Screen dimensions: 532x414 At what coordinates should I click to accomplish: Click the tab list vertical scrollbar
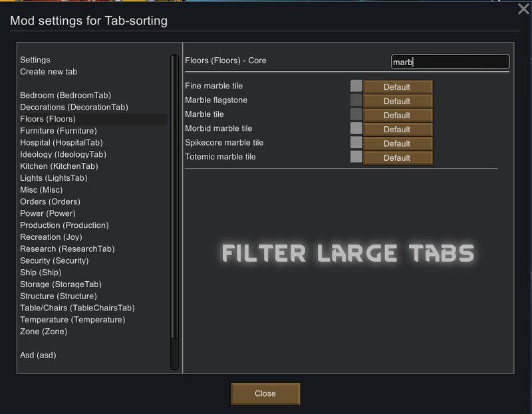point(175,197)
